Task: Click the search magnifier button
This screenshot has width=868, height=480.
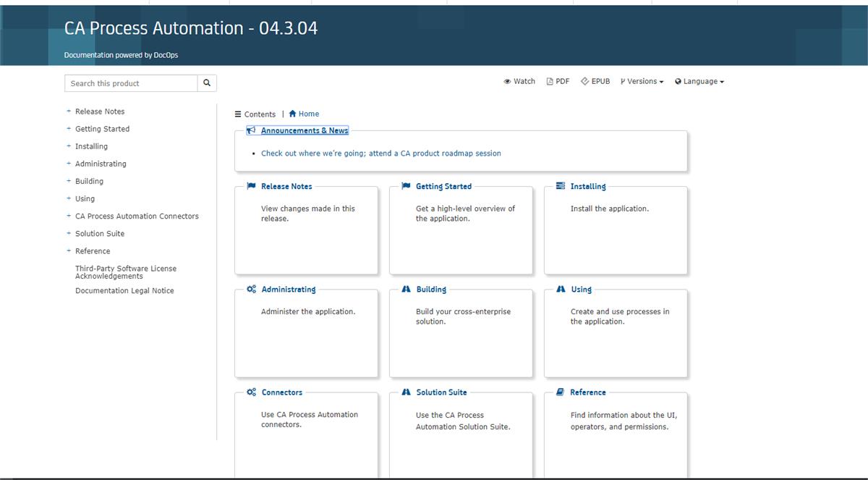Action: tap(207, 83)
